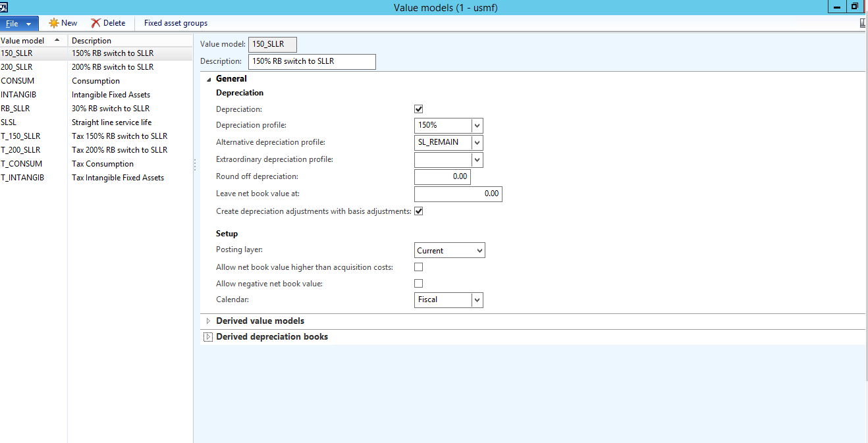Toggle Create depreciation adjustments with basis adjustments
The image size is (868, 443).
click(418, 211)
